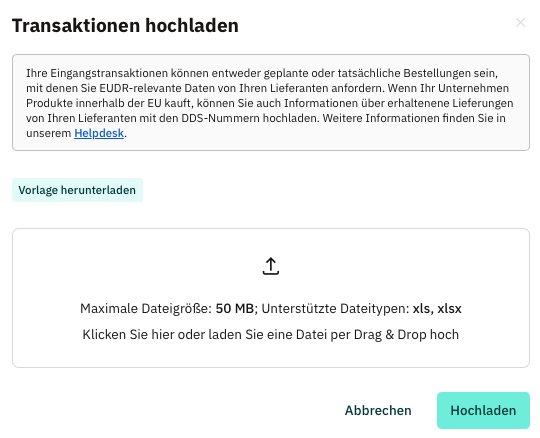This screenshot has width=540, height=438.
Task: Click the upload arrow icon
Action: click(x=271, y=266)
